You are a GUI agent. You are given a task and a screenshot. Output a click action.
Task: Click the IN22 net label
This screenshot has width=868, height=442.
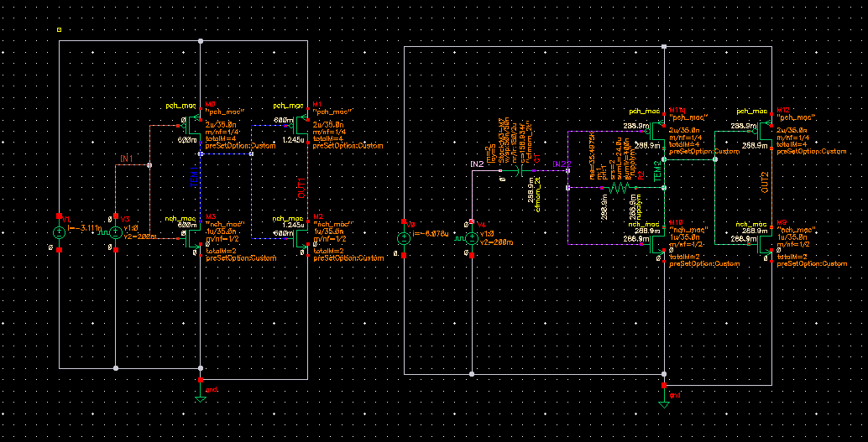pos(561,164)
